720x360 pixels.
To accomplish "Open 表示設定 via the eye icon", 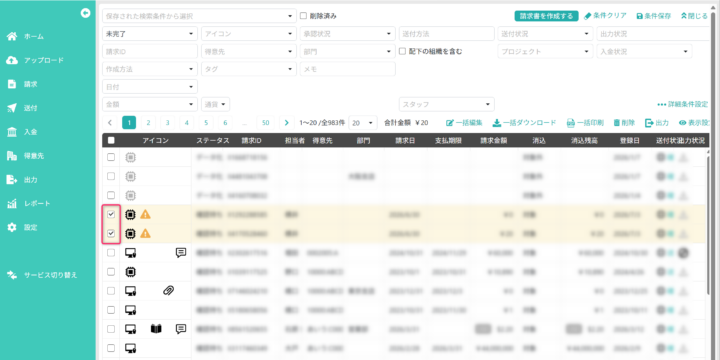I will (x=682, y=123).
